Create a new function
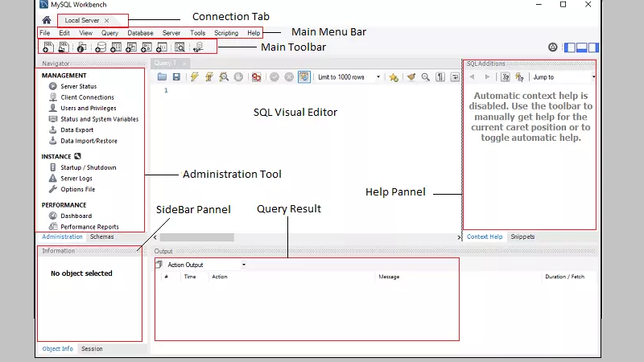The width and height of the screenshot is (644, 362). tap(162, 47)
